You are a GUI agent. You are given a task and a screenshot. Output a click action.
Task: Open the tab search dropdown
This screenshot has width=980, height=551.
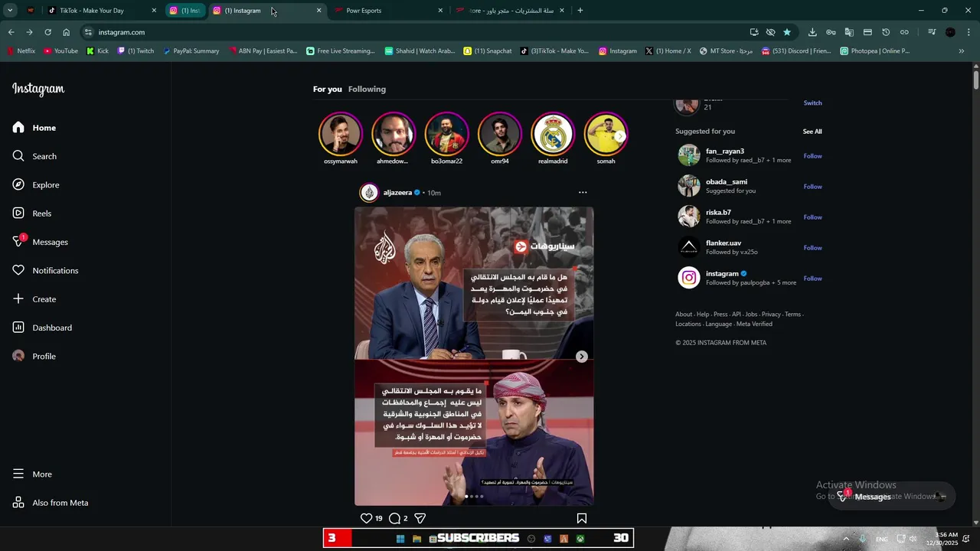pos(10,11)
